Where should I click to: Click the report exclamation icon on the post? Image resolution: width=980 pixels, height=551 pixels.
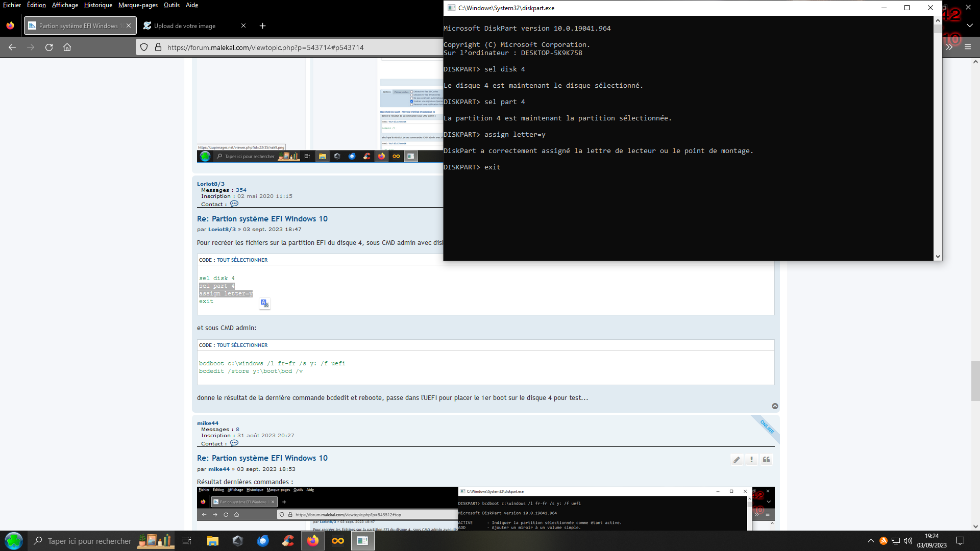pos(751,460)
